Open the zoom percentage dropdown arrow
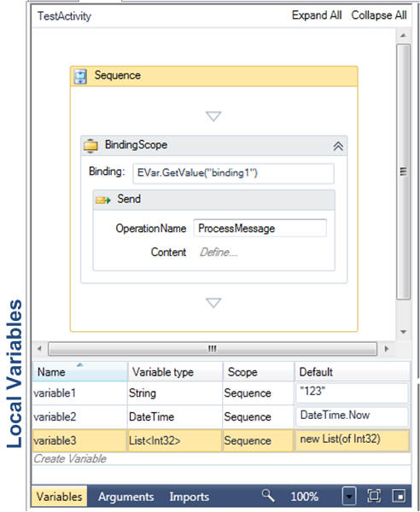Screen dimensions: 420x512 pyautogui.click(x=349, y=496)
